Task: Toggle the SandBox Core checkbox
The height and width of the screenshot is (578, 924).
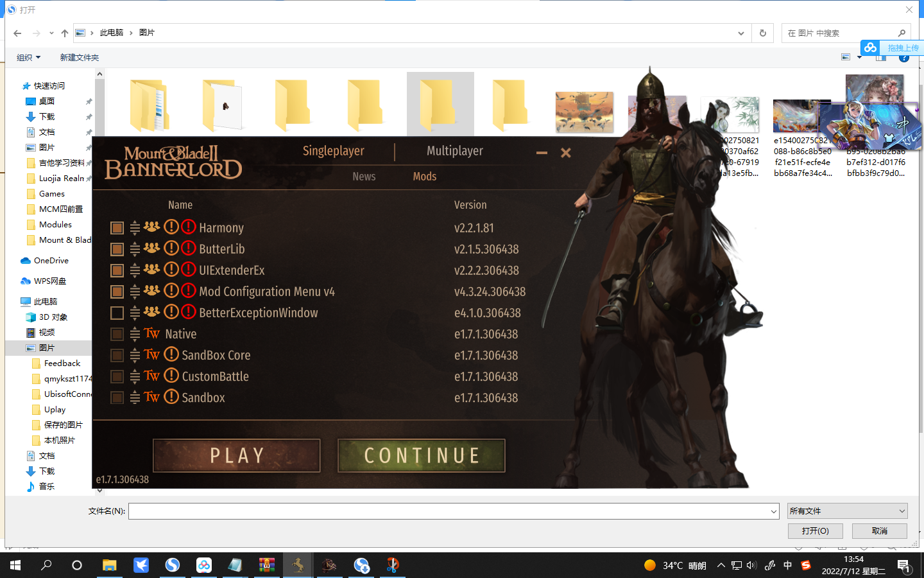Action: [117, 355]
